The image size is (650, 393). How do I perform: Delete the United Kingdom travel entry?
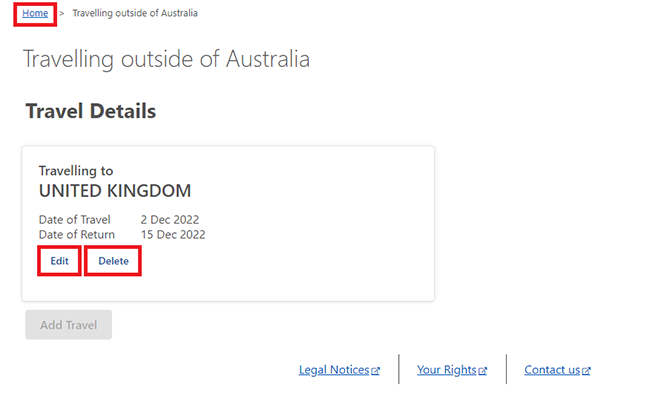(113, 261)
